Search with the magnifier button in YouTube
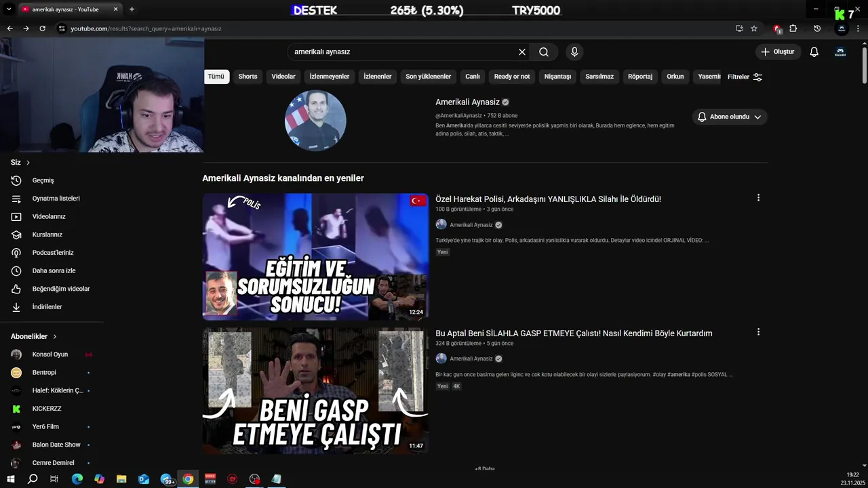The width and height of the screenshot is (868, 488). coord(544,52)
